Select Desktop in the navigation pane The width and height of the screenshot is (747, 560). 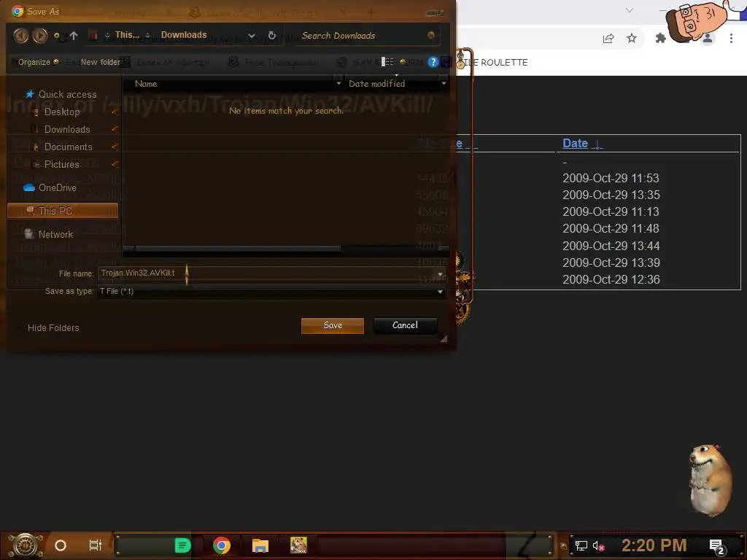[63, 112]
